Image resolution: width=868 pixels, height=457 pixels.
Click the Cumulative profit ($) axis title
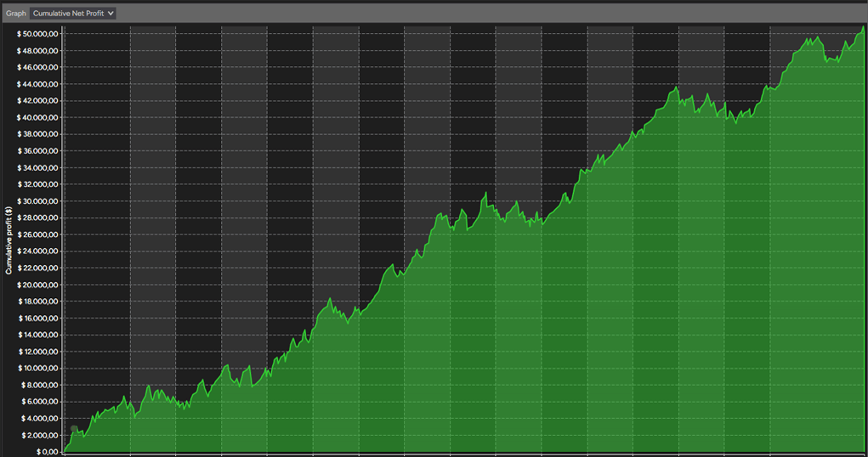9,240
